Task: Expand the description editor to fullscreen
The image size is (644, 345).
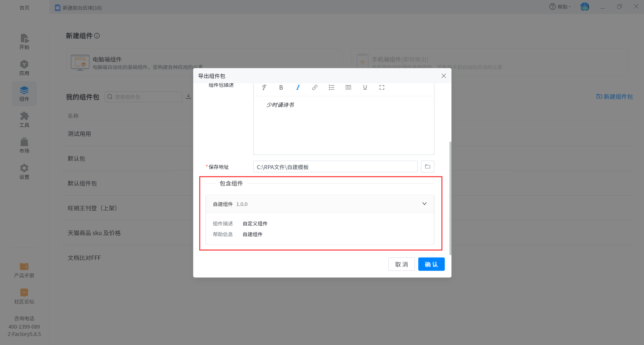Action: (x=382, y=87)
